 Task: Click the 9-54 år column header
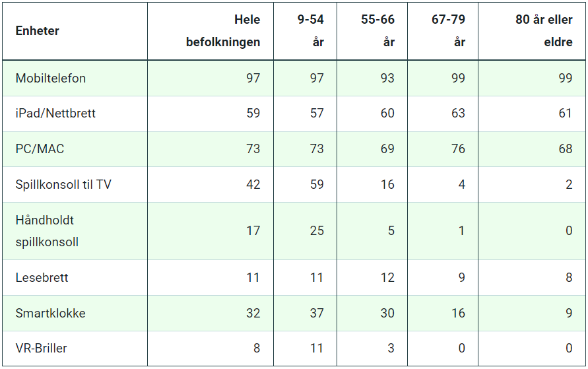click(310, 31)
